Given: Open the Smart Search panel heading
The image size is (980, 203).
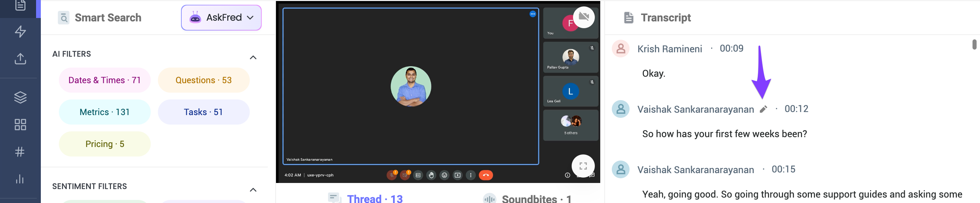Looking at the screenshot, I should click(x=108, y=17).
